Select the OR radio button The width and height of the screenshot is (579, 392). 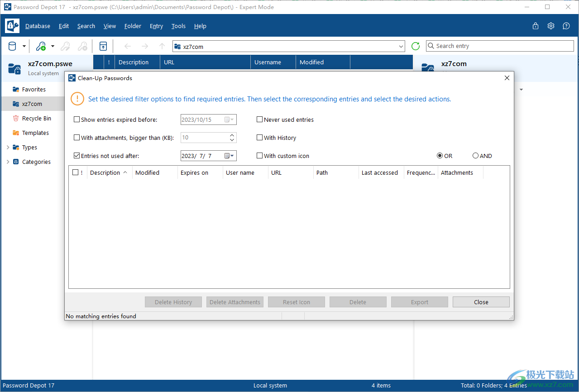[440, 156]
